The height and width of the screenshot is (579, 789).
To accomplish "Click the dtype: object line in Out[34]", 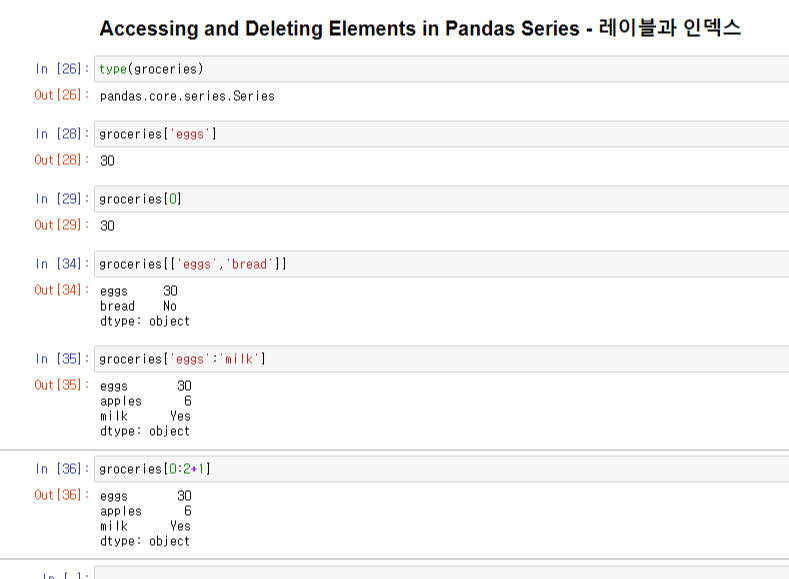I will (x=145, y=321).
